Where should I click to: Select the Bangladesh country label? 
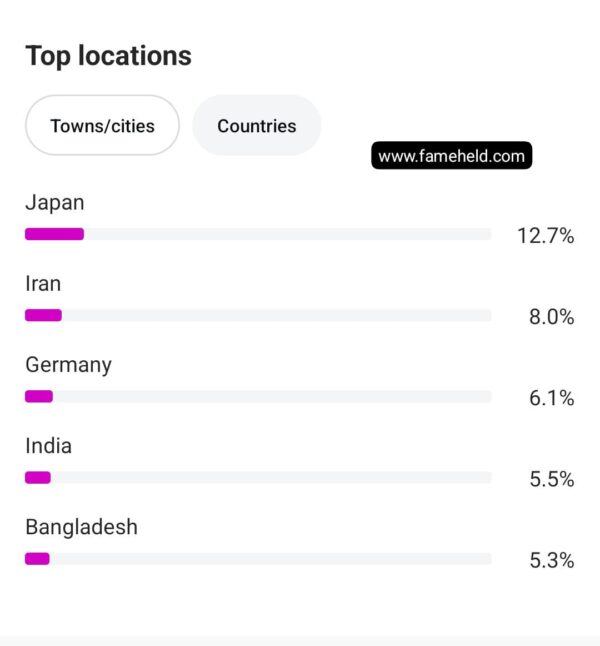82,527
